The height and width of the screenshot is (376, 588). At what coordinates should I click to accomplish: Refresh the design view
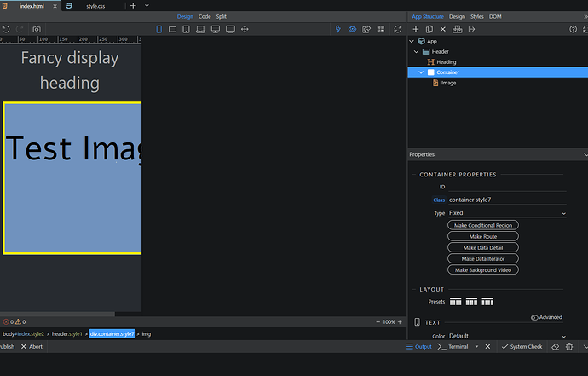click(398, 29)
